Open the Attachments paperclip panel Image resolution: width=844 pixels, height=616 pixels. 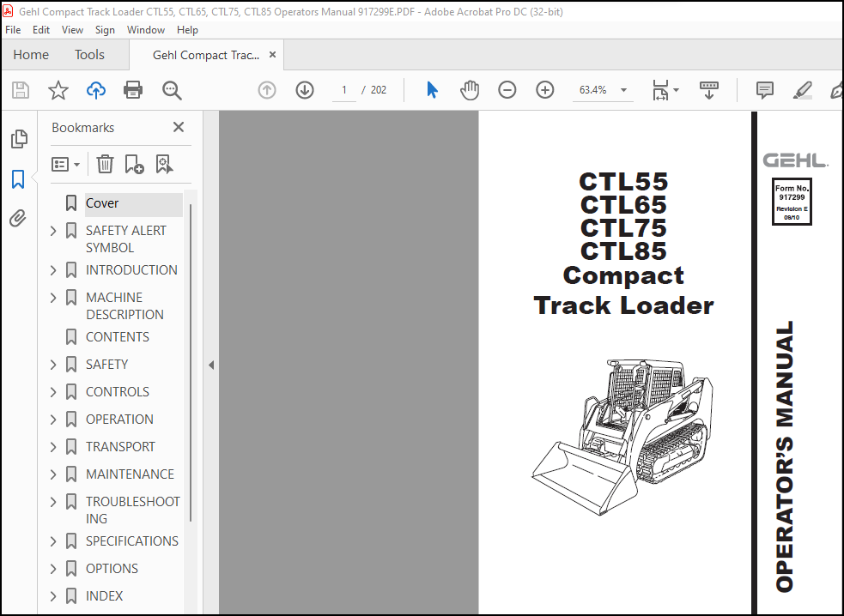(18, 219)
